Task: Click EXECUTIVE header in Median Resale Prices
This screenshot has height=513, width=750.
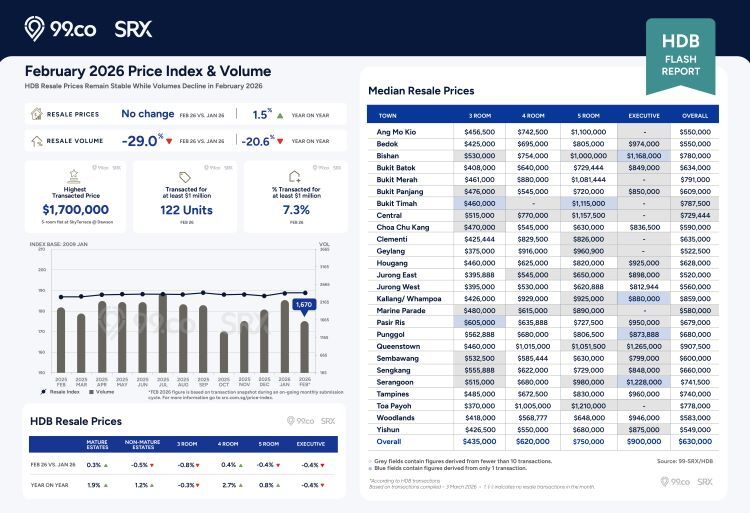Action: 644,116
